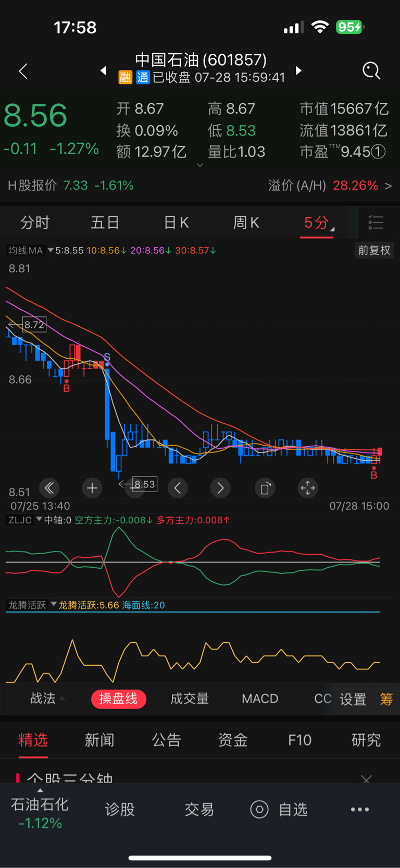Open the 均线MA indicator dropdown
The height and width of the screenshot is (868, 400).
click(x=31, y=250)
